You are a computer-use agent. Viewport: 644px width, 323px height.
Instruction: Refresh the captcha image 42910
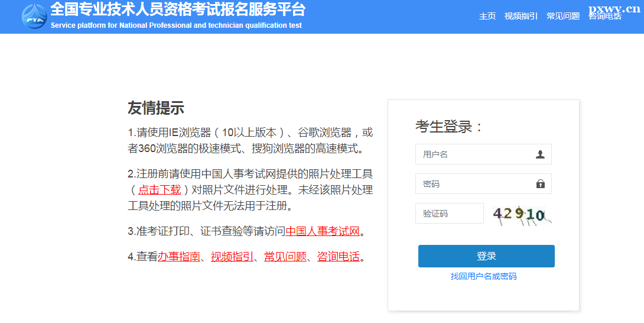click(x=522, y=215)
